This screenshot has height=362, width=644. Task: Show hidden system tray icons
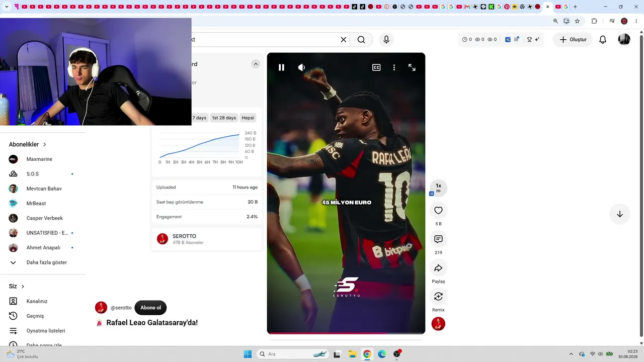tap(571, 354)
